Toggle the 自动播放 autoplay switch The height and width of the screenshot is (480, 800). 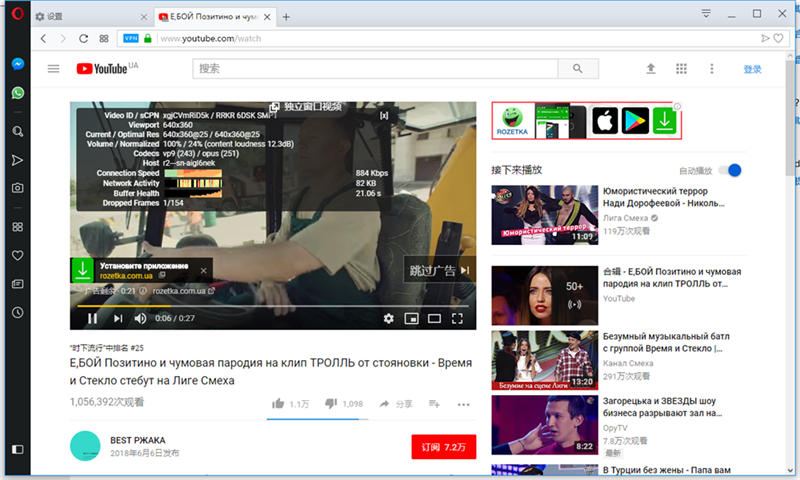point(730,170)
